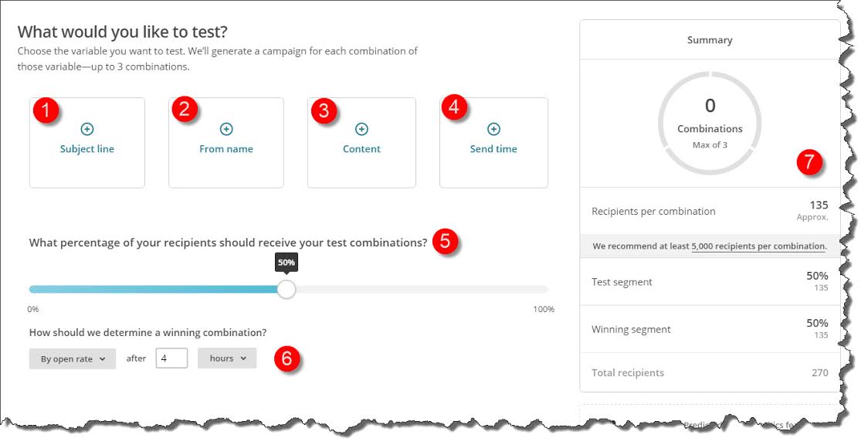This screenshot has width=868, height=445.
Task: Click the plus icon above Content
Action: click(x=361, y=129)
